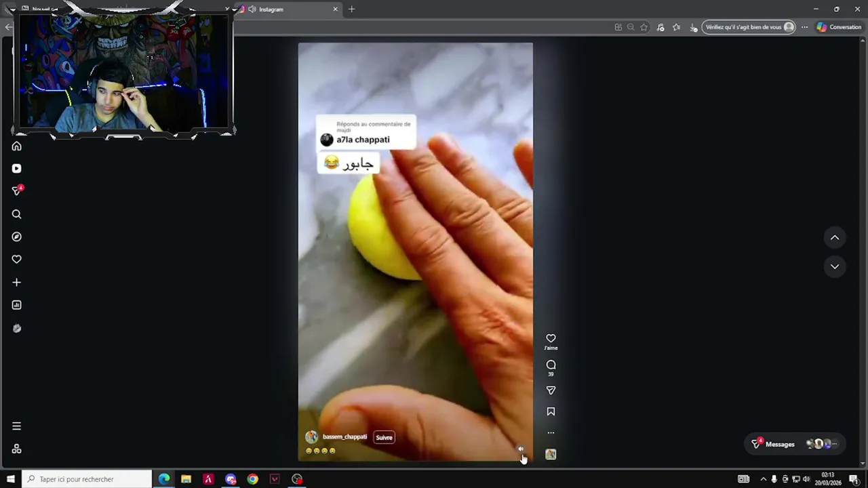Close the Instagram browser tab
Viewport: 868px width, 488px height.
(335, 9)
